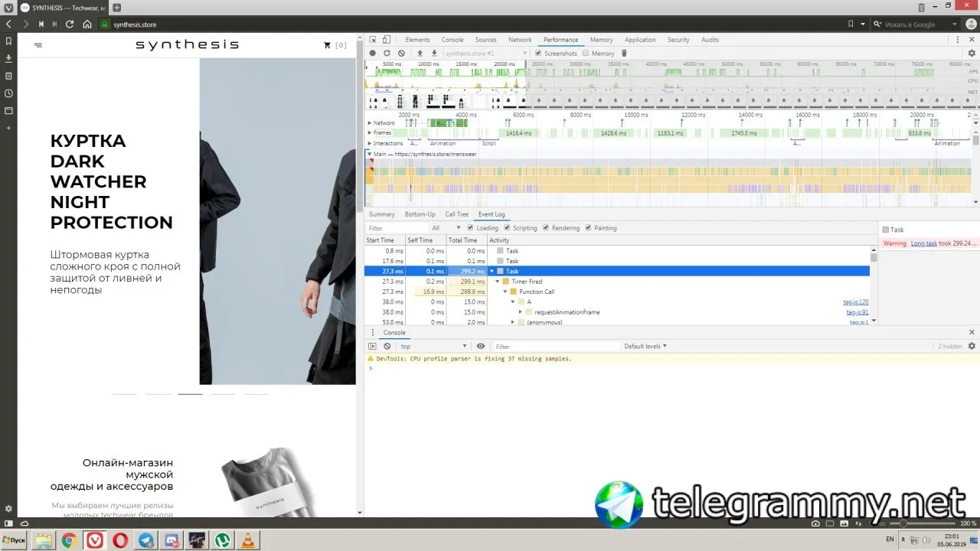Open console settings gear

(x=972, y=347)
